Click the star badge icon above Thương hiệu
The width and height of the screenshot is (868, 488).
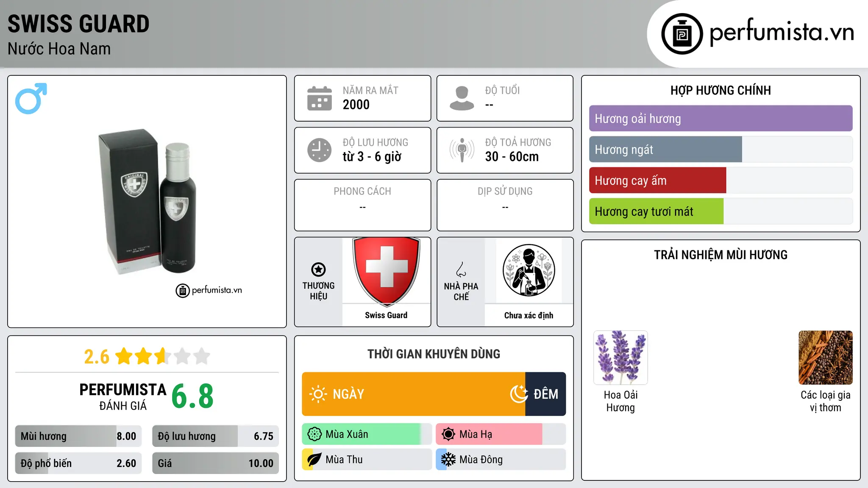click(318, 269)
